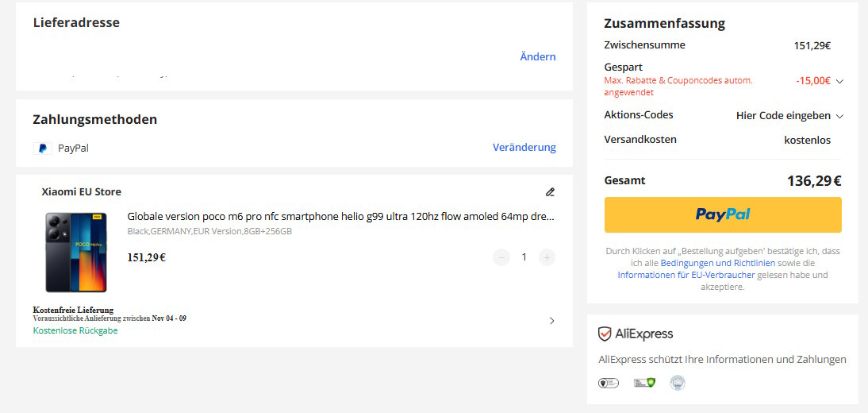868x413 pixels.
Task: Increase quantity with the plus button
Action: pos(547,257)
